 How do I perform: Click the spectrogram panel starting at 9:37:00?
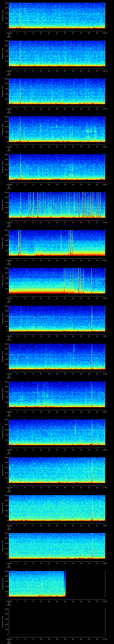[x=57, y=508]
